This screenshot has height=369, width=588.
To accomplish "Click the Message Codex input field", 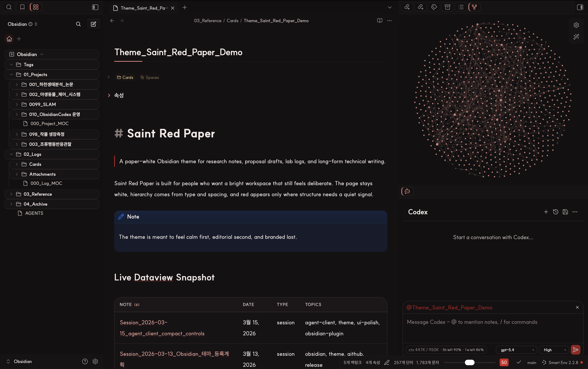I will click(x=493, y=328).
